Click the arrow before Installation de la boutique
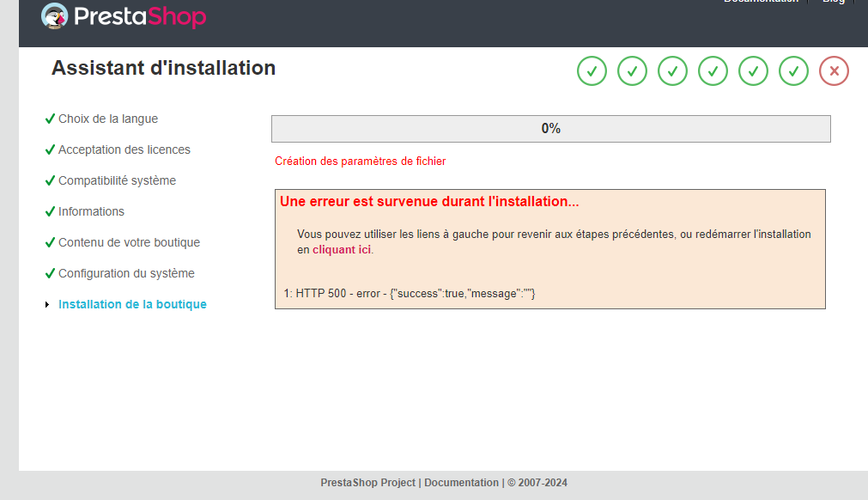The width and height of the screenshot is (868, 500). pos(47,304)
